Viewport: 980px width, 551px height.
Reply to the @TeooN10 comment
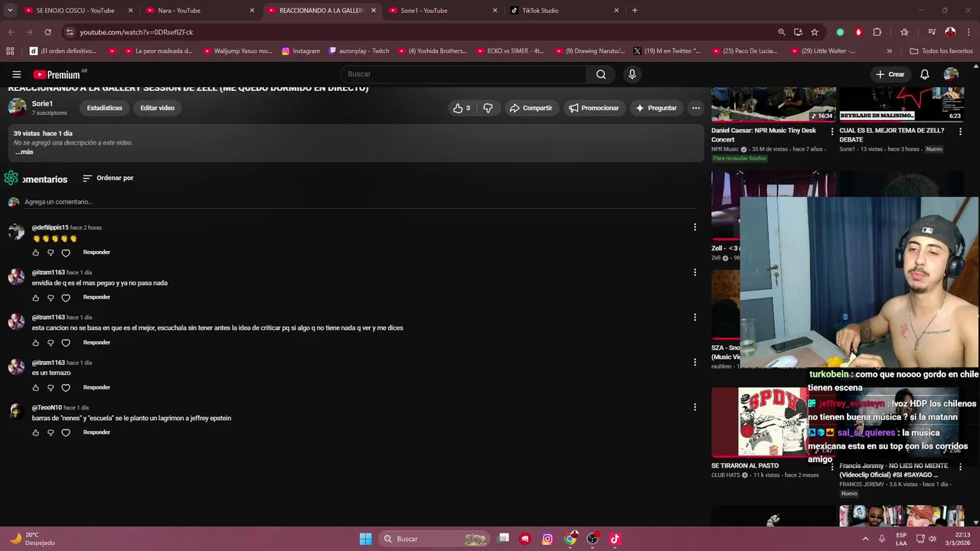point(96,432)
